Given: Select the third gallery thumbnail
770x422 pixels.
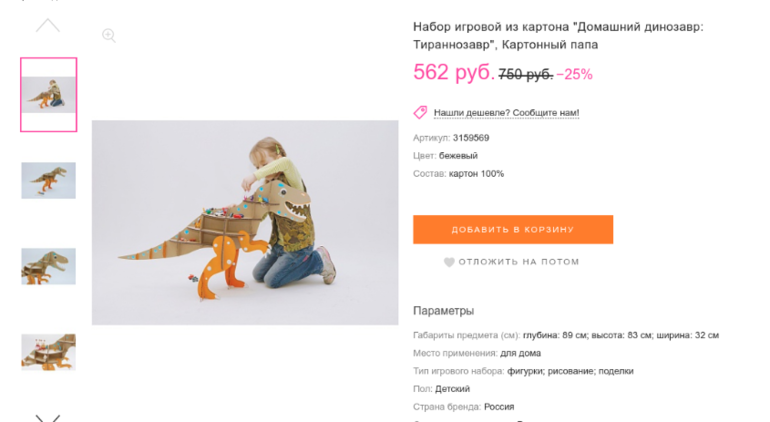Looking at the screenshot, I should [x=49, y=266].
